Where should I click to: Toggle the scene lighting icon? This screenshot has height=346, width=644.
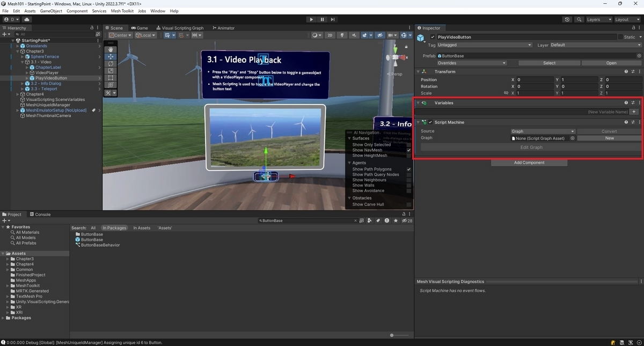[342, 35]
